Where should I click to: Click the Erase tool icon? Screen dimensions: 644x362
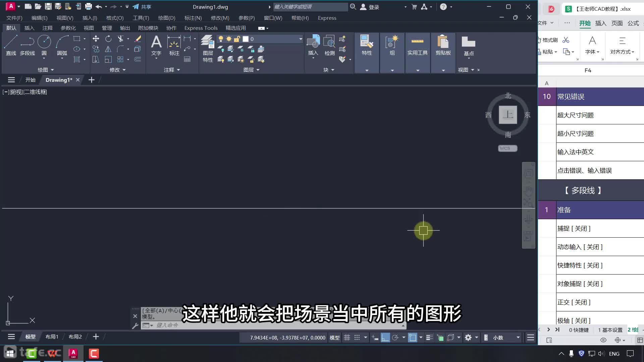click(x=138, y=39)
